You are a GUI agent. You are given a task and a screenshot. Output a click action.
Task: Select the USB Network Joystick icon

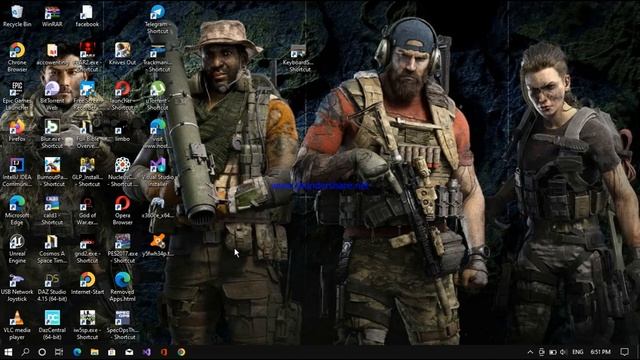pos(17,287)
